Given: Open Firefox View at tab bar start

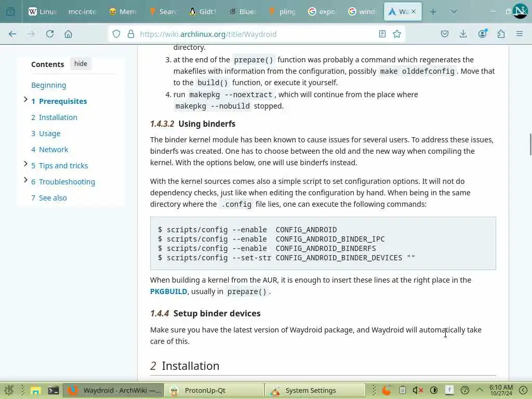Looking at the screenshot, I should [10, 12].
